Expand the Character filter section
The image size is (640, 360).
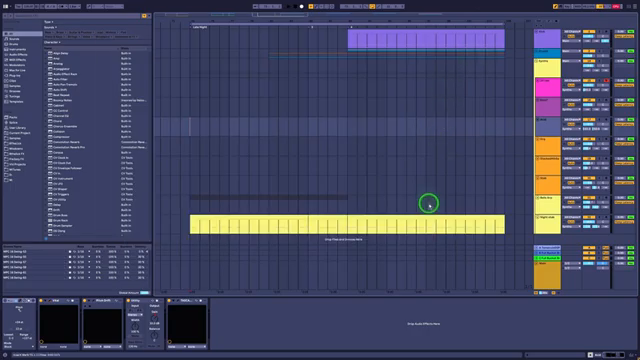[52, 42]
